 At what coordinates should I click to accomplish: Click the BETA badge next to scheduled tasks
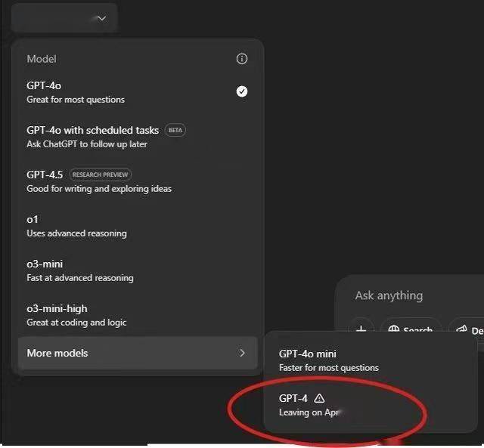tap(175, 130)
